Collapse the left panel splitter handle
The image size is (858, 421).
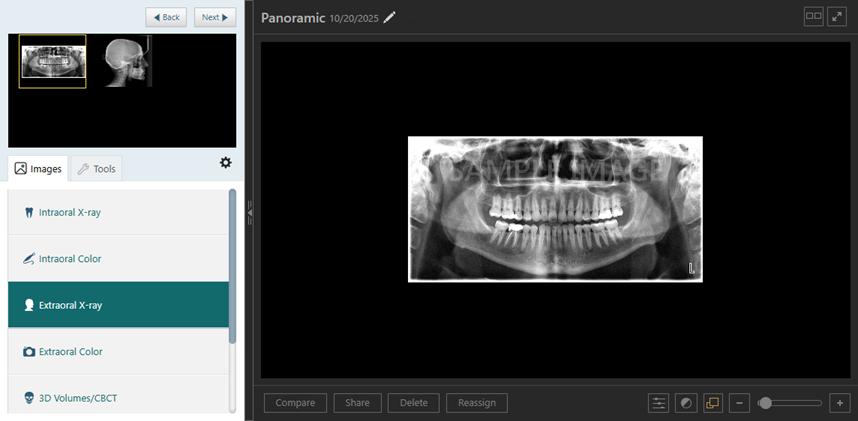[x=249, y=210]
